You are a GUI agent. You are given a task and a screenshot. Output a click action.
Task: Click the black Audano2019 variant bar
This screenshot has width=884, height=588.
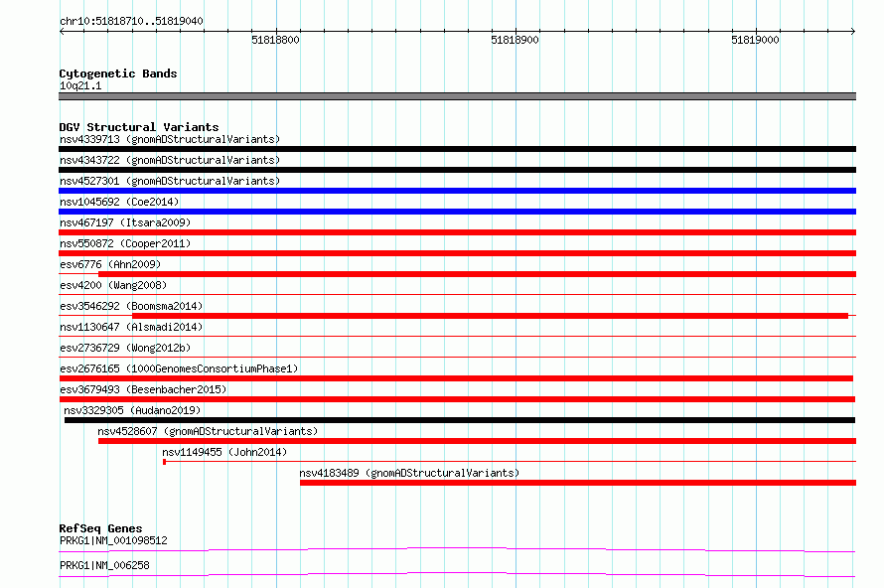460,420
